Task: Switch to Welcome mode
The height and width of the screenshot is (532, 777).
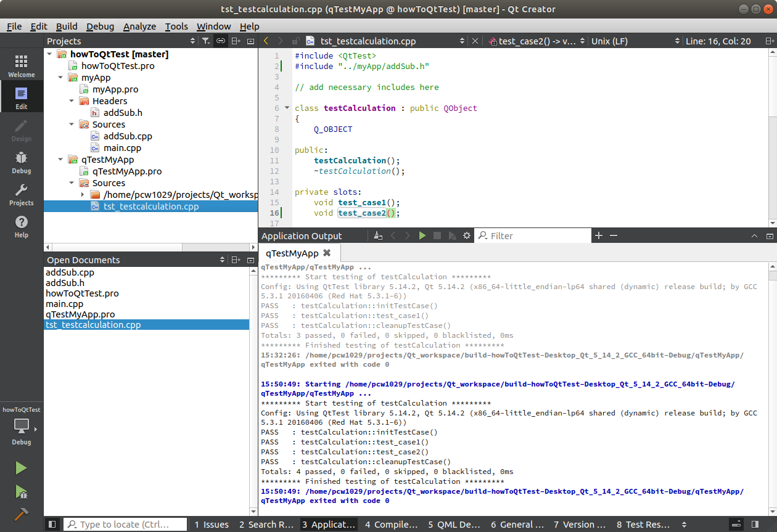Action: click(x=21, y=67)
